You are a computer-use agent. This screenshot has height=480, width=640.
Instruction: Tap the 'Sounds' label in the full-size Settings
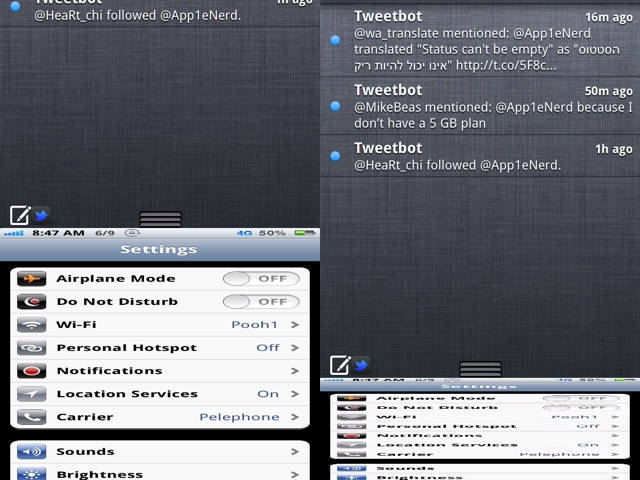tap(85, 452)
